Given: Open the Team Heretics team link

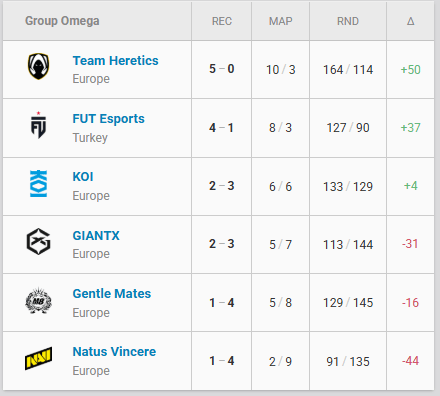Looking at the screenshot, I should click(115, 61).
